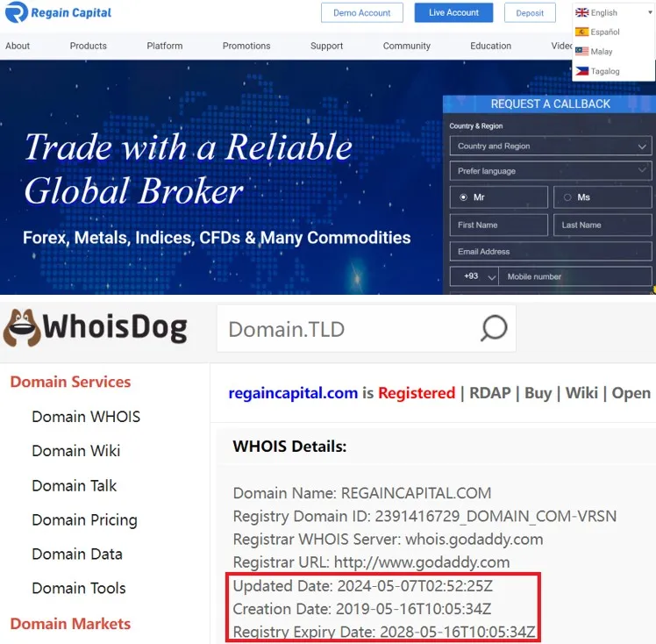This screenshot has width=656, height=644.
Task: Click the WhoisDog dog mascot logo
Action: (22, 328)
